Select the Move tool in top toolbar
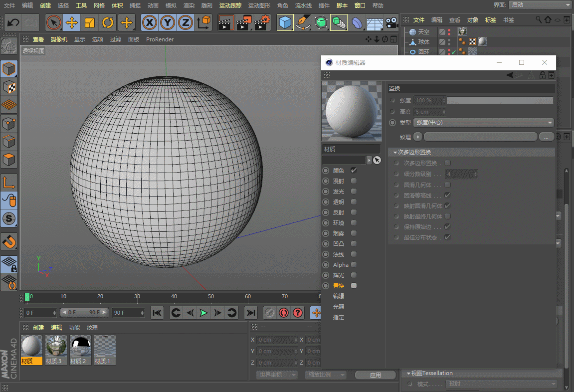 (x=72, y=23)
